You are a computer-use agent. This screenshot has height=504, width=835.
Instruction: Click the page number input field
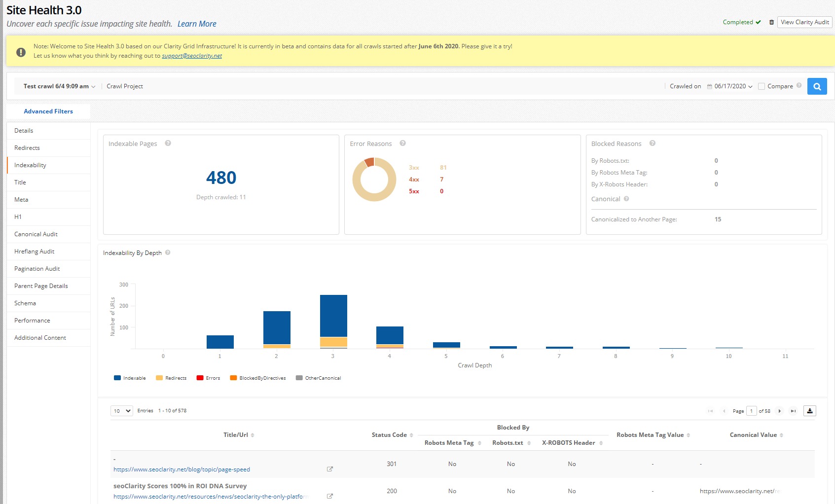coord(751,411)
